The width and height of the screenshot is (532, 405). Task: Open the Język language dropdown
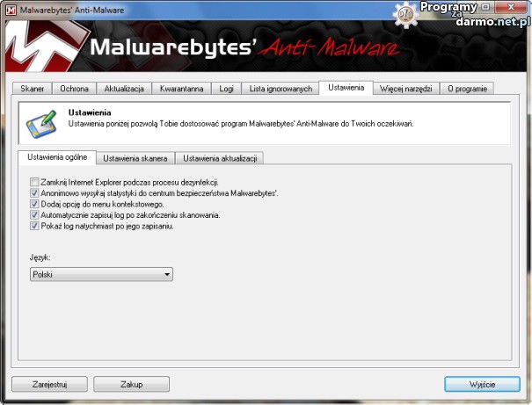pyautogui.click(x=99, y=275)
